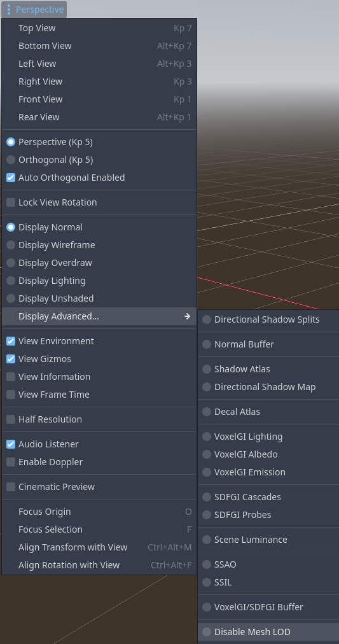Toggle View Gizmos off
The width and height of the screenshot is (339, 644).
point(99,358)
